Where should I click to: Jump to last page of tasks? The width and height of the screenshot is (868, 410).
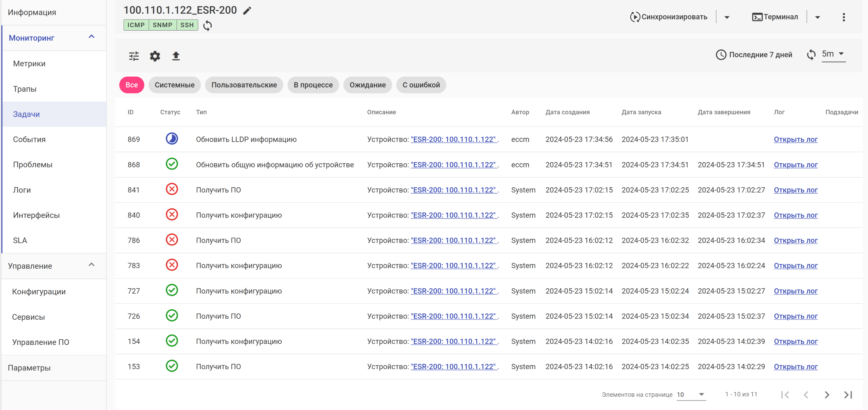click(x=848, y=394)
